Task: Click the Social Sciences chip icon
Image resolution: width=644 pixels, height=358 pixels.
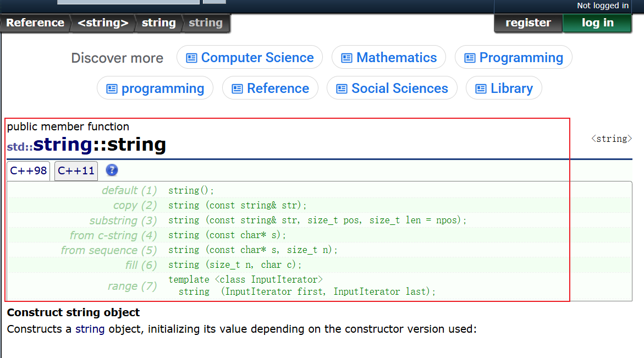Action: coord(342,89)
